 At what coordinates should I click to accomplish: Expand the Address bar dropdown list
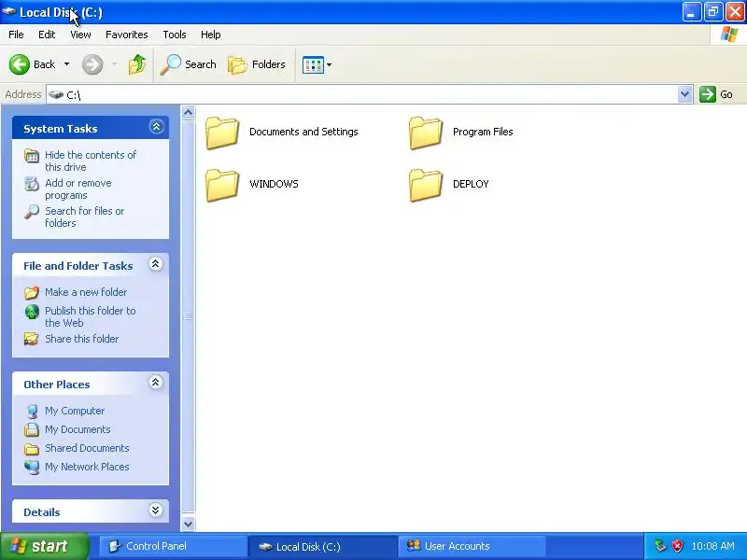[684, 94]
